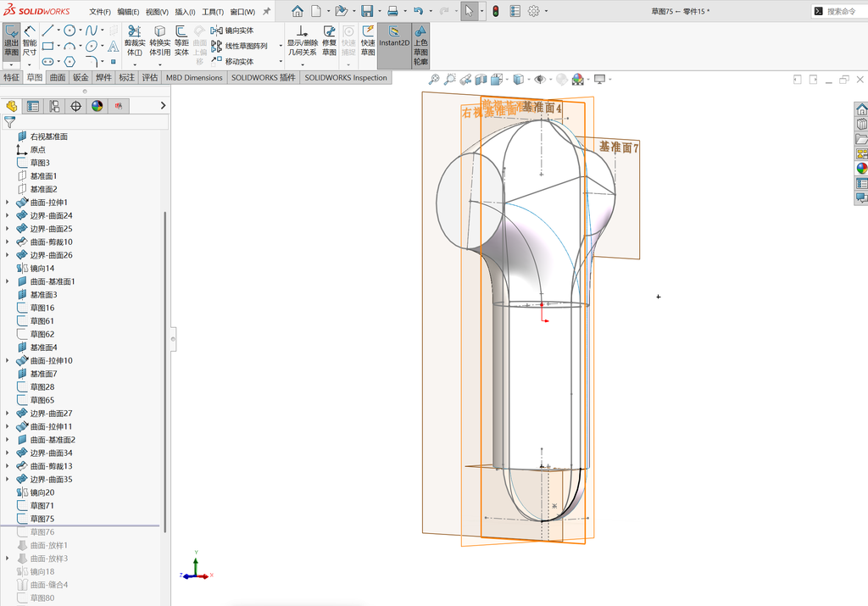Click the Rebuild traffic light icon
The image size is (868, 606).
(495, 10)
